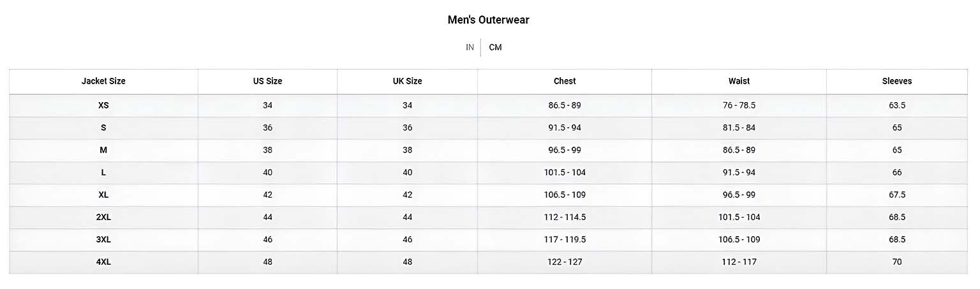
Task: Switch units to CM
Action: point(495,47)
